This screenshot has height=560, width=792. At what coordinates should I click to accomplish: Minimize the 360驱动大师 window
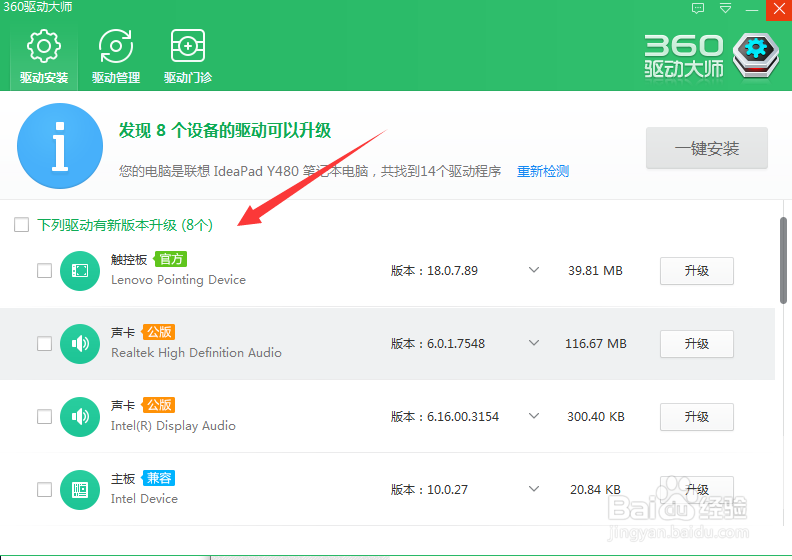click(x=752, y=10)
